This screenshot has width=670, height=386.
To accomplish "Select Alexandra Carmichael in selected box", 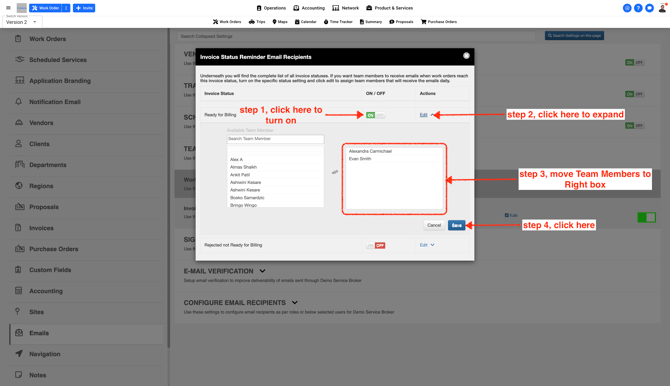I will (370, 151).
